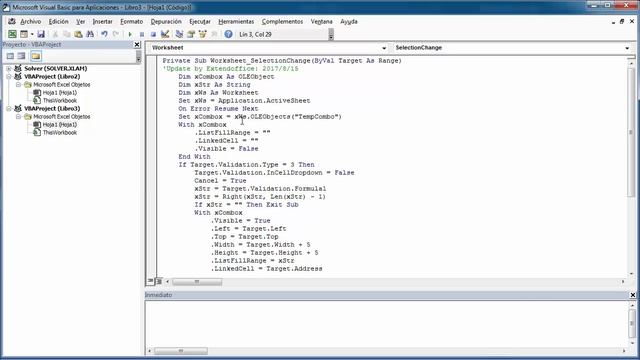This screenshot has height=360, width=640.
Task: Click the 'Dim xStr As String' code line
Action: tap(214, 84)
